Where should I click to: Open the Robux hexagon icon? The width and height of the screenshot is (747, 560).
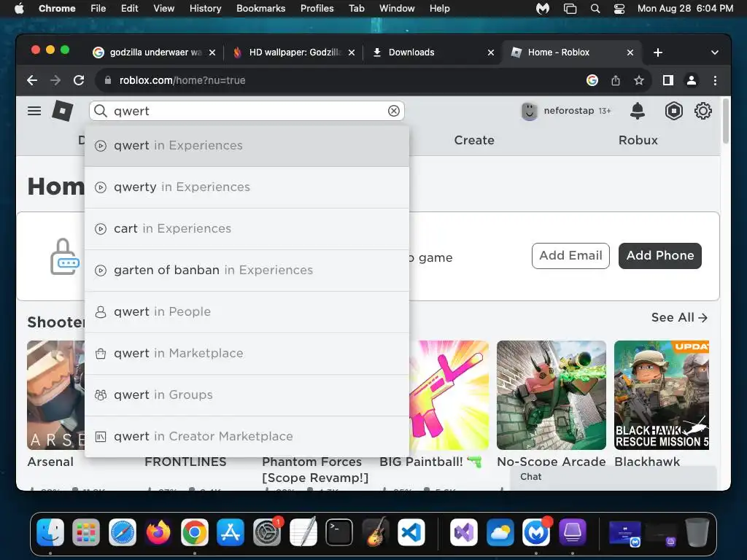coord(673,111)
